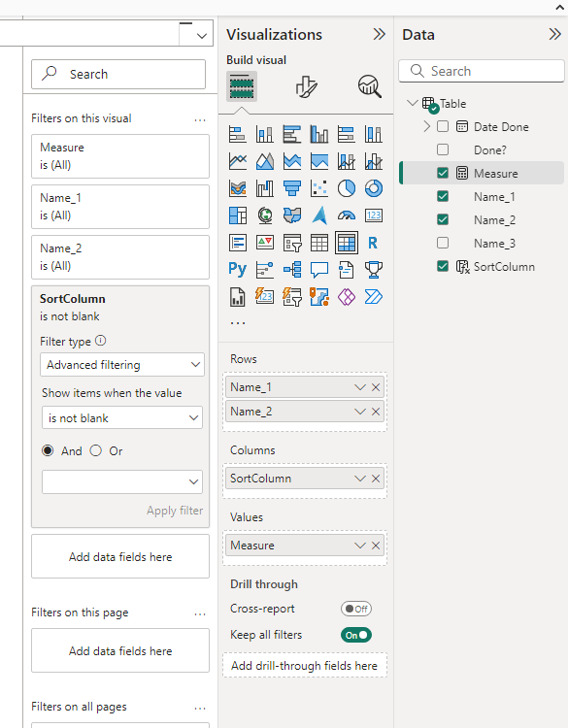This screenshot has height=728, width=568.
Task: Select the globe map visual
Action: 265,215
